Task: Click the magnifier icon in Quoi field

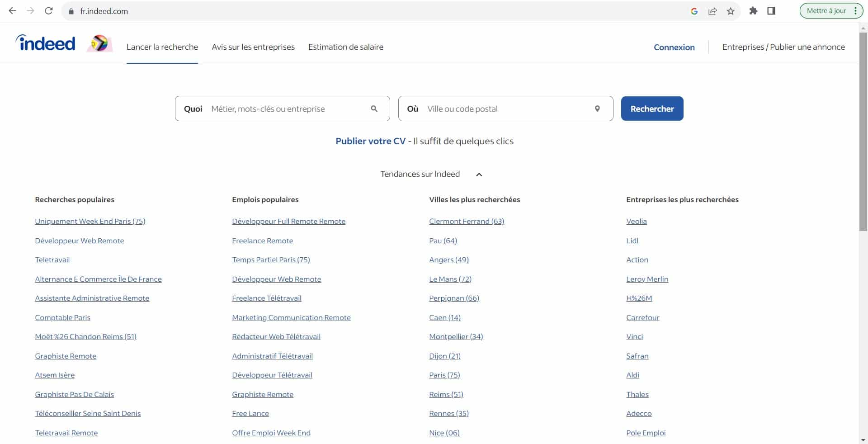Action: [374, 109]
